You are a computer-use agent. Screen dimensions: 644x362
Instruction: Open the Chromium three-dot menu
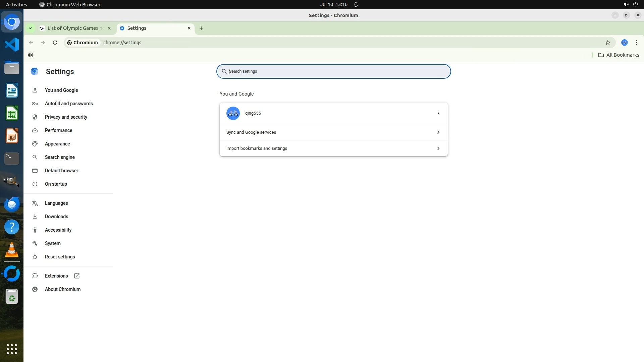[x=636, y=43]
